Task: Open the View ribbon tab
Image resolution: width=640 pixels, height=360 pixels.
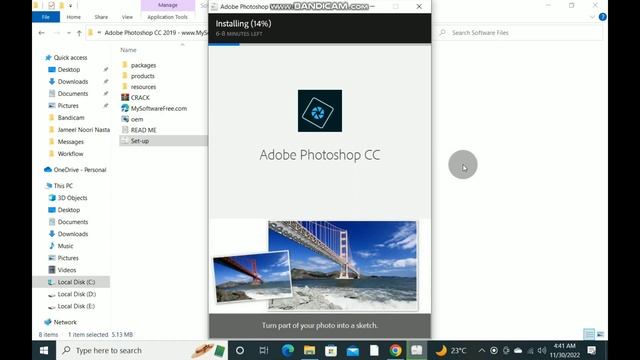Action: click(127, 17)
